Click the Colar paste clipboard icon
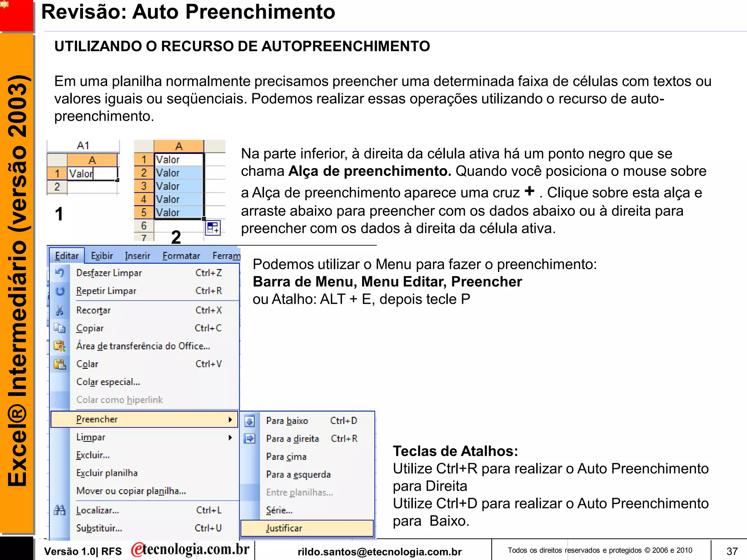The width and height of the screenshot is (747, 560). (60, 364)
